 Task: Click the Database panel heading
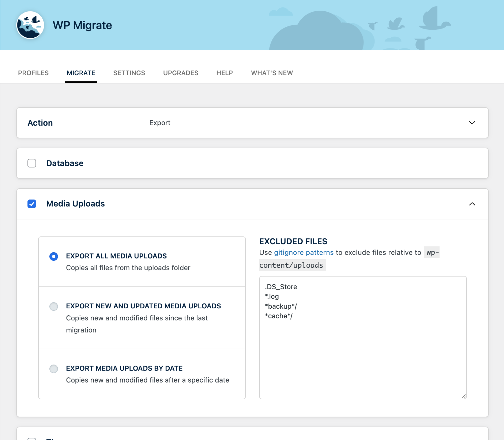click(65, 163)
